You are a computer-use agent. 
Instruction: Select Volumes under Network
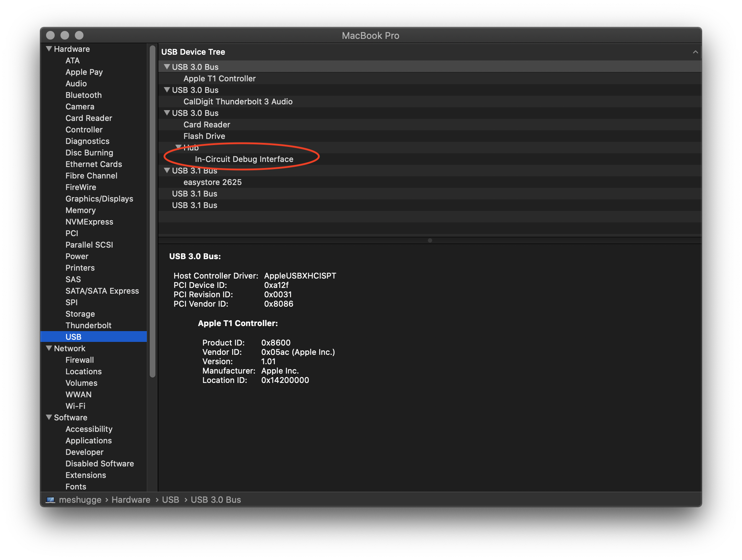[81, 383]
